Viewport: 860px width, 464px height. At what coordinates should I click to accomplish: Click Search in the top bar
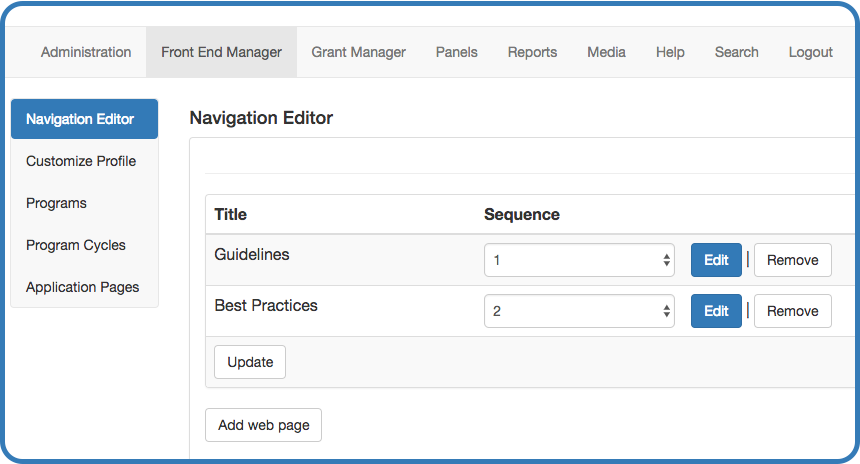736,52
